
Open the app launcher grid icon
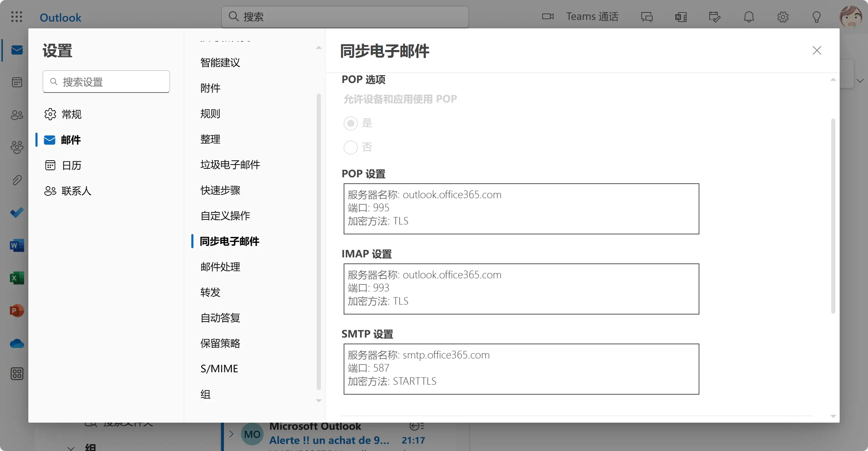pyautogui.click(x=16, y=17)
